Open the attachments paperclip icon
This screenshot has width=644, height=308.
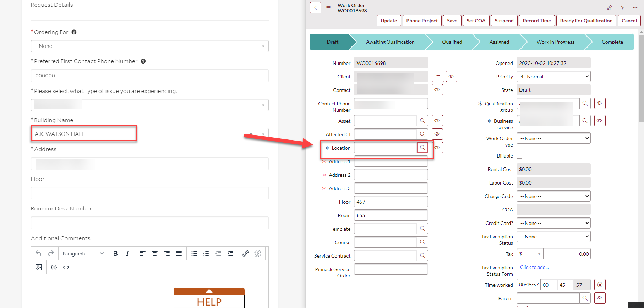(x=609, y=7)
